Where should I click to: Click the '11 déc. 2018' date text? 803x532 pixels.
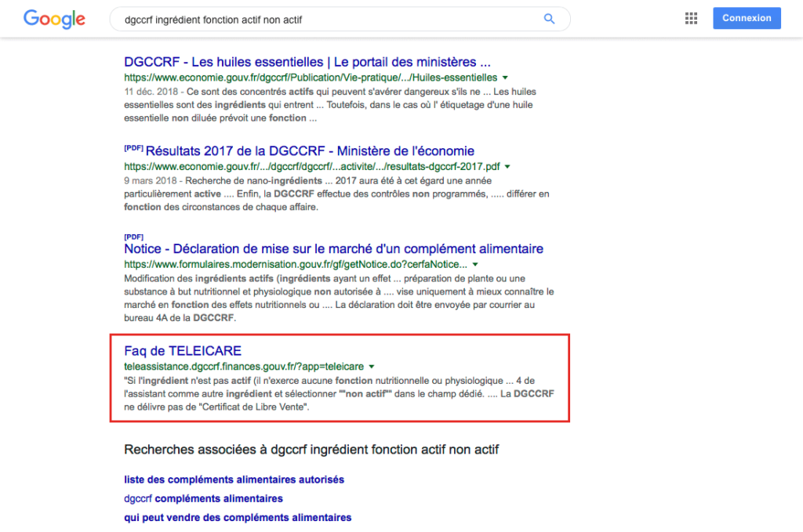point(151,92)
